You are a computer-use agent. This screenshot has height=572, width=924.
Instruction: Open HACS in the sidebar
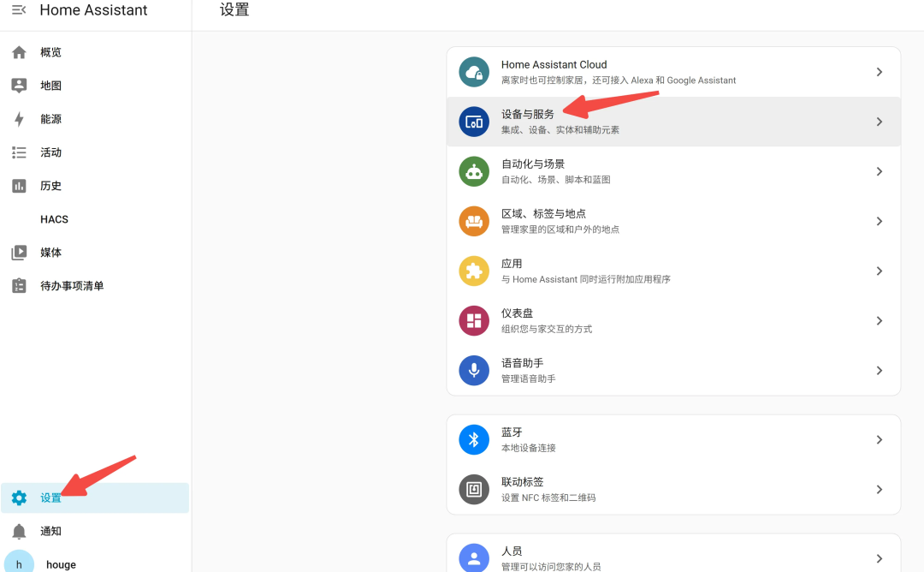pos(95,219)
